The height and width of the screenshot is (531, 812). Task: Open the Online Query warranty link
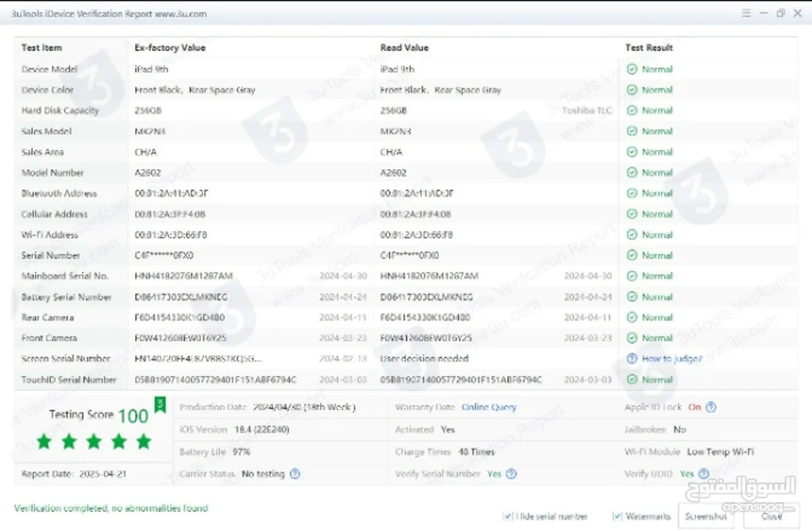click(489, 408)
